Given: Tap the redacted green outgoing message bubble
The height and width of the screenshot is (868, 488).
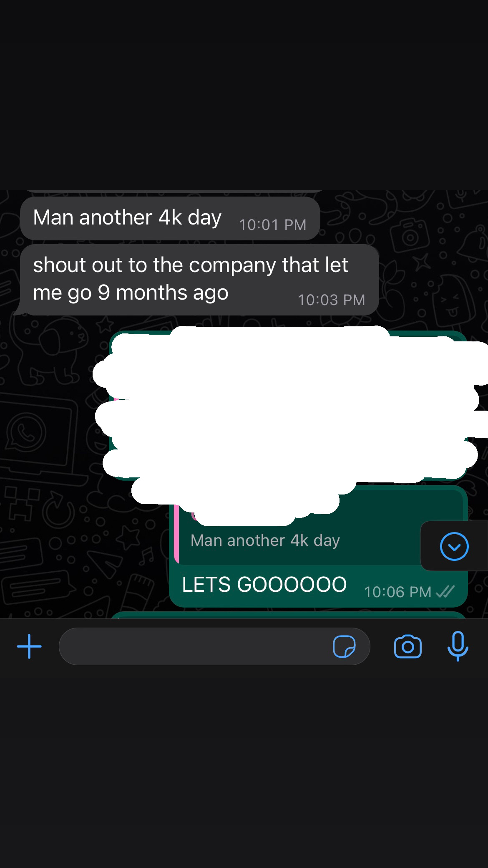Looking at the screenshot, I should coord(288,405).
